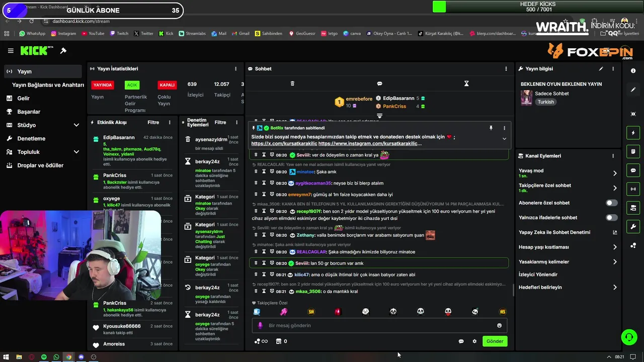Timeout user aygitkocaman35 via hourglass icon
Image resolution: width=644 pixels, height=362 pixels.
264,184
